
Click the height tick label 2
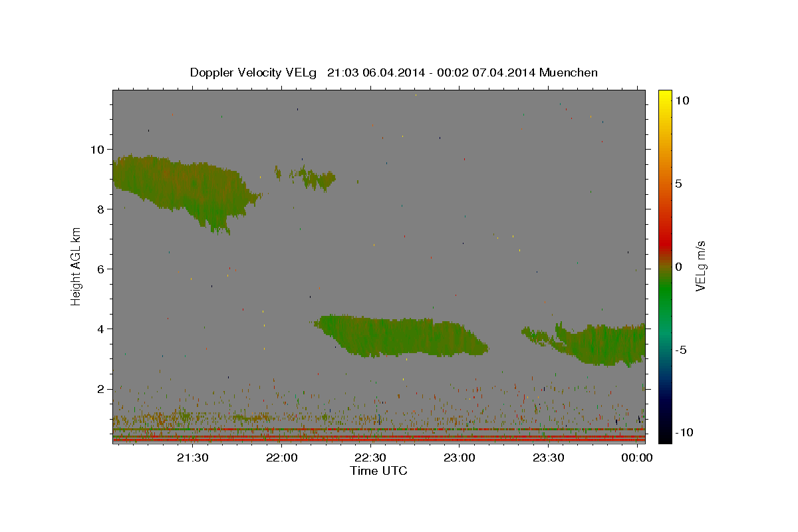point(102,388)
